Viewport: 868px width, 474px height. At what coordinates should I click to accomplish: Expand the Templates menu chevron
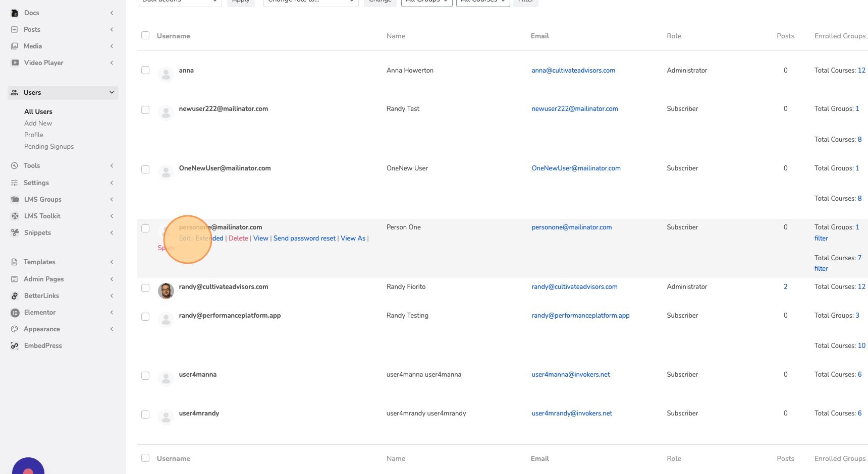(112, 262)
